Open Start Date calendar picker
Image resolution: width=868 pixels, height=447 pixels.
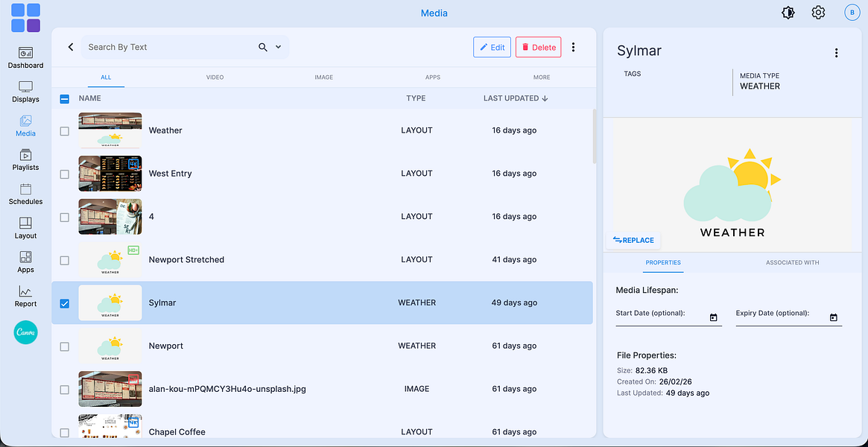pos(714,317)
